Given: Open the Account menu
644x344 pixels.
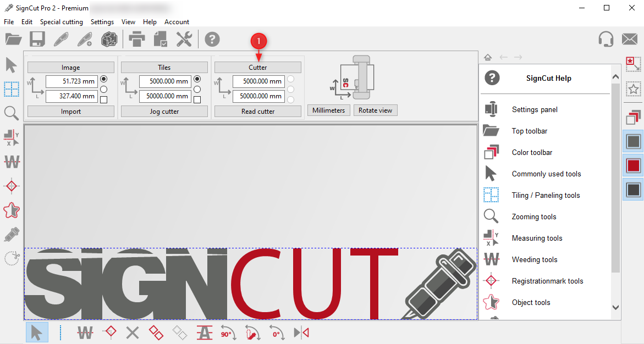Looking at the screenshot, I should [177, 22].
